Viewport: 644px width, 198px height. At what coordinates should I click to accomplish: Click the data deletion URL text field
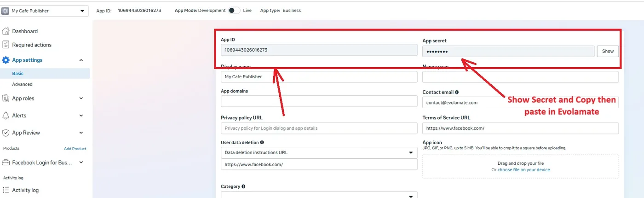coord(319,164)
